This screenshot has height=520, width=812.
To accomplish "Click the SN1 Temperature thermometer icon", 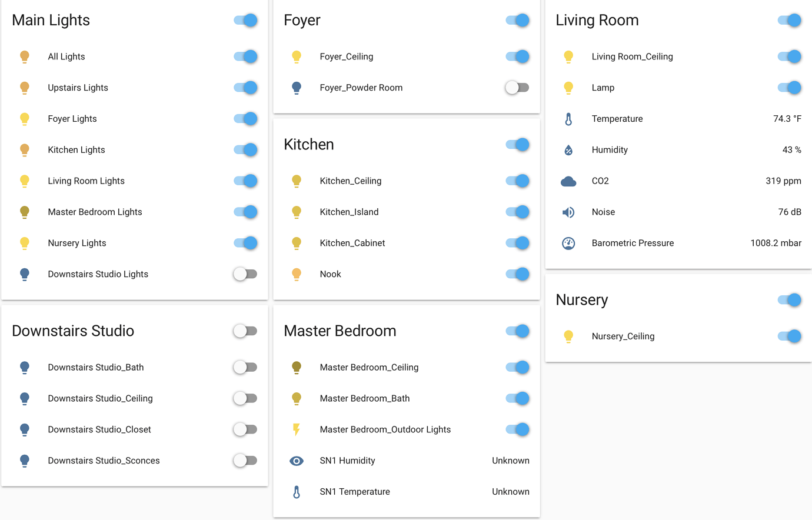I will 297,491.
